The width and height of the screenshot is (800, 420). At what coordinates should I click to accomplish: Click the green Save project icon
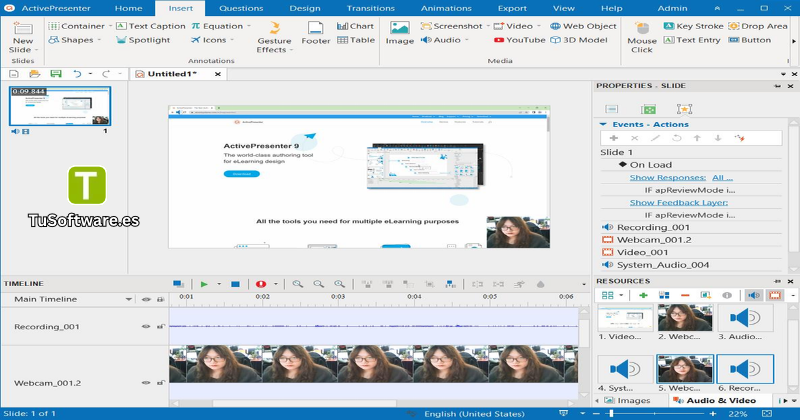pyautogui.click(x=56, y=74)
